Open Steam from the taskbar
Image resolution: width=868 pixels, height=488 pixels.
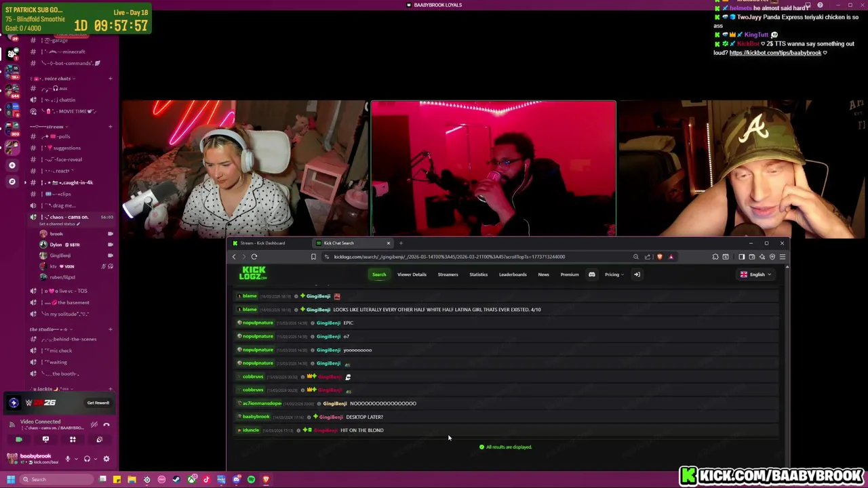point(176,480)
